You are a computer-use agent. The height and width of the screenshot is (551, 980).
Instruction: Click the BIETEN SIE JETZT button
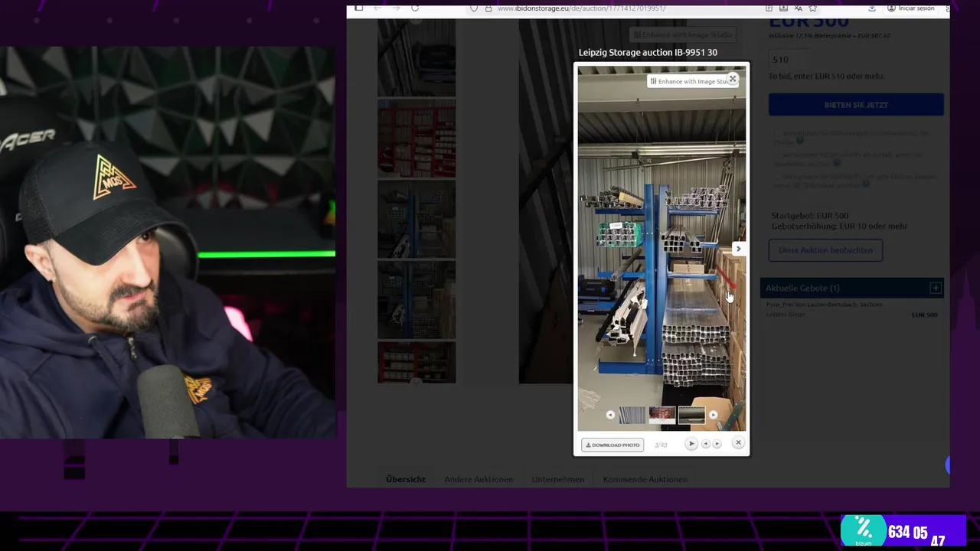pyautogui.click(x=856, y=105)
